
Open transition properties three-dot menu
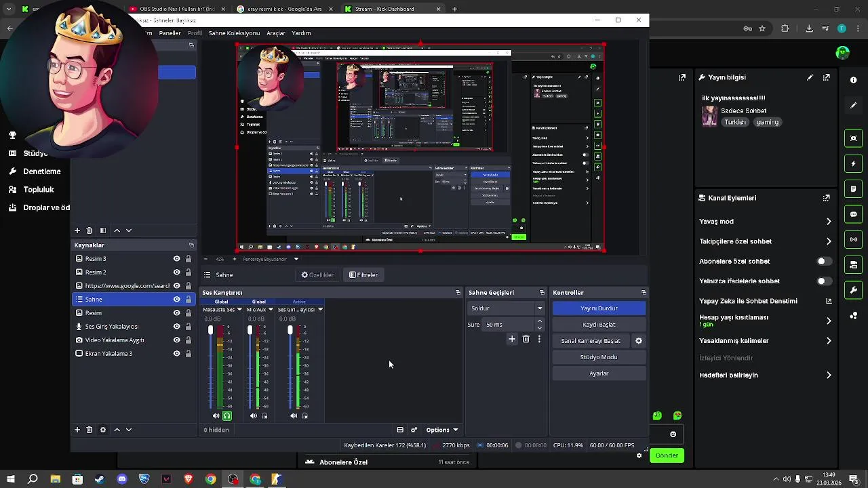click(539, 339)
